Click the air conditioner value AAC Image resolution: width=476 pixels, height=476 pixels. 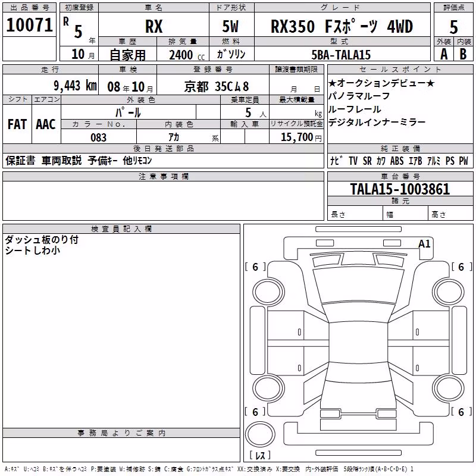(x=46, y=124)
